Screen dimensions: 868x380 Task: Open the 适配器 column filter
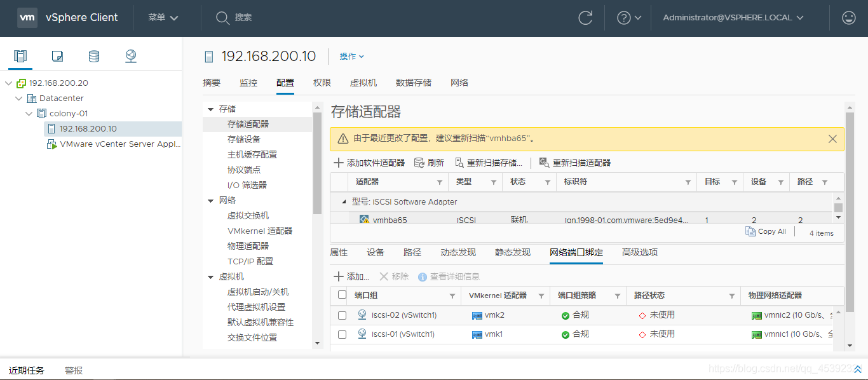[439, 182]
